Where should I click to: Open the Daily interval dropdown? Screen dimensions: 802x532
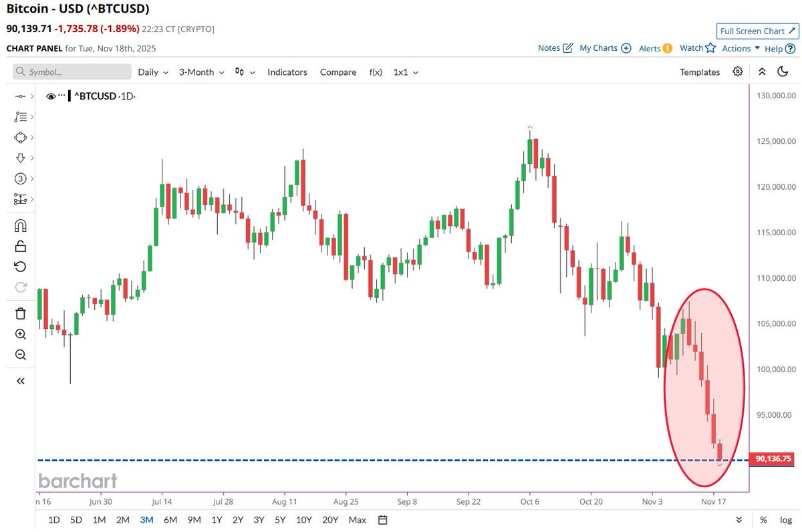[153, 72]
